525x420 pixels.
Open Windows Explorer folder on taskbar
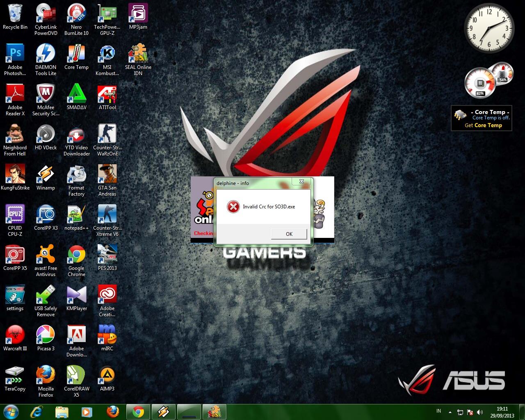point(62,412)
